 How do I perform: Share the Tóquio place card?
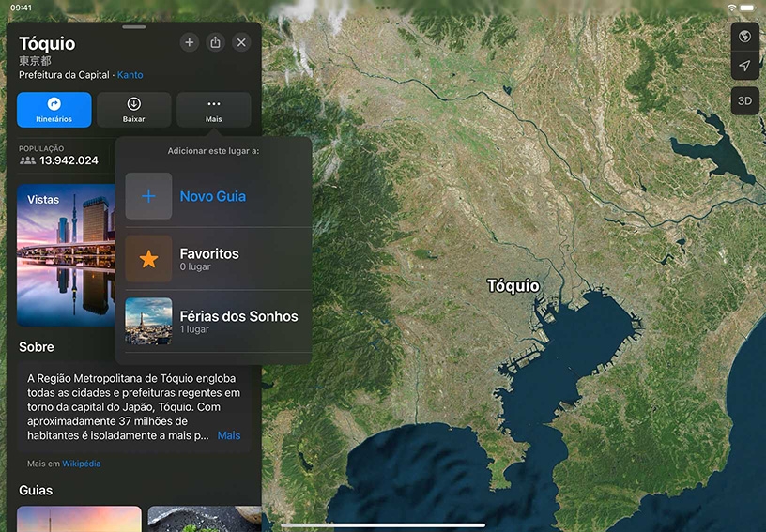pyautogui.click(x=215, y=42)
